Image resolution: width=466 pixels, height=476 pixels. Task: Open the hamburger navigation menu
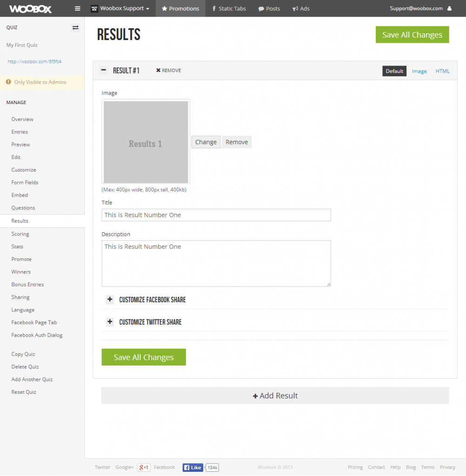(x=77, y=8)
